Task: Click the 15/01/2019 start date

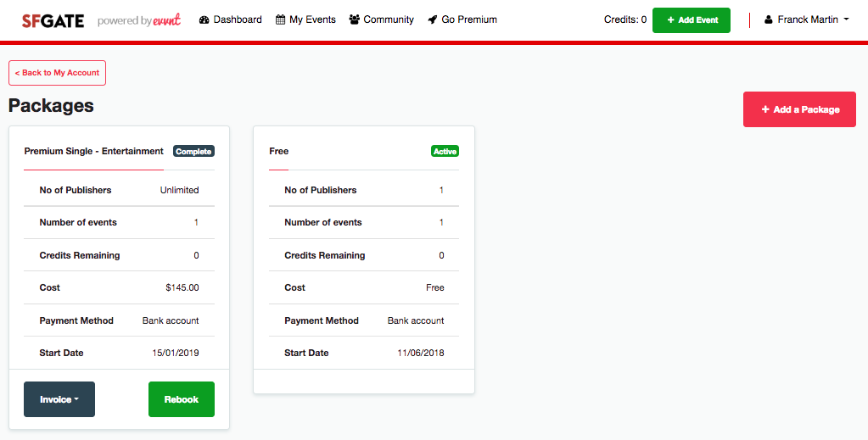Action: coord(176,353)
